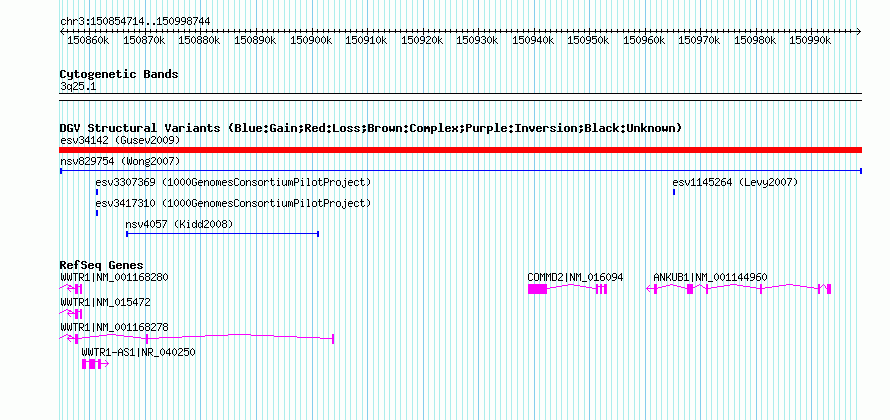Click the 150890k ruler tick label
Image resolution: width=890 pixels, height=420 pixels.
coord(255,40)
